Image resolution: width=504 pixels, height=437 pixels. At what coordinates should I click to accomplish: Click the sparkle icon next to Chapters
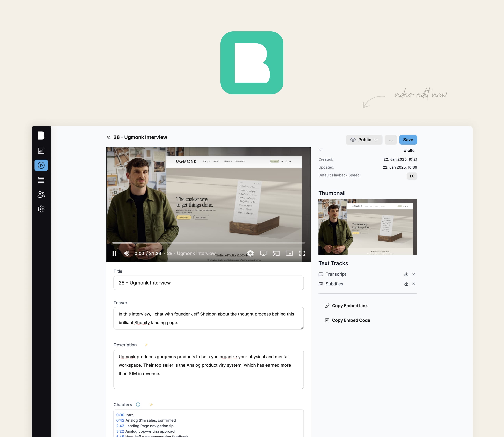(151, 405)
